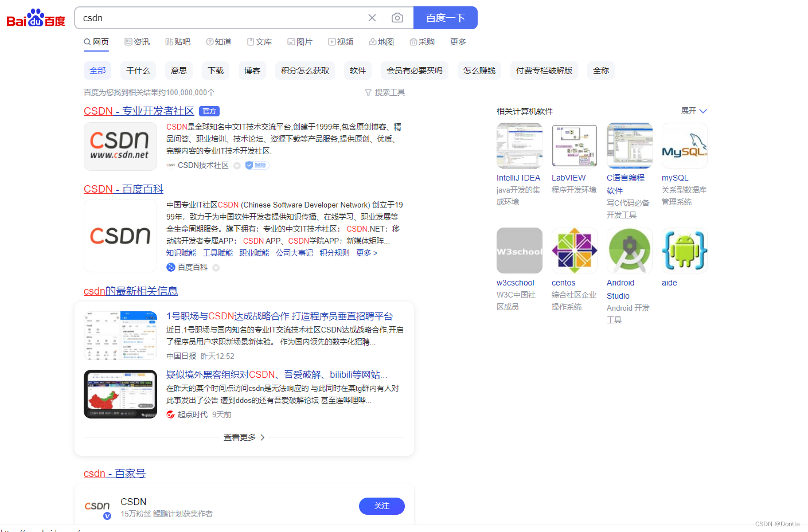The height and width of the screenshot is (532, 808).
Task: Click the mySQL dolphin logo
Action: pyautogui.click(x=685, y=146)
